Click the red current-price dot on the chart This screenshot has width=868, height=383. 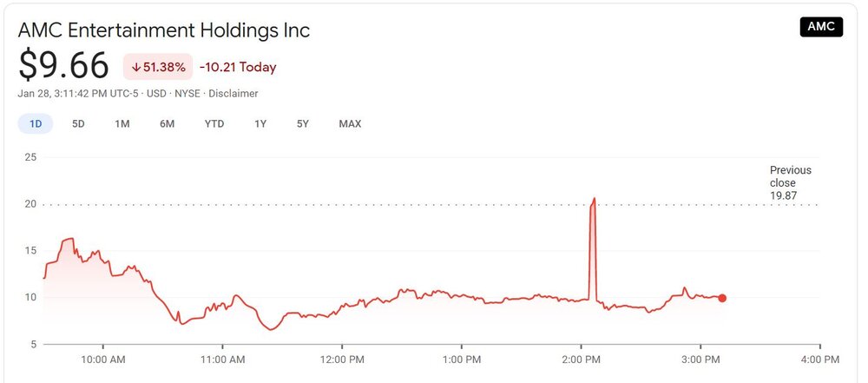point(722,298)
